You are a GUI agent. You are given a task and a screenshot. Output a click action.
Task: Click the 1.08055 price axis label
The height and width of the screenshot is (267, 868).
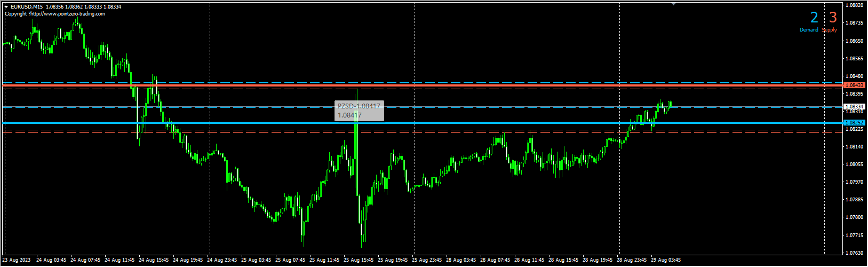click(x=855, y=164)
